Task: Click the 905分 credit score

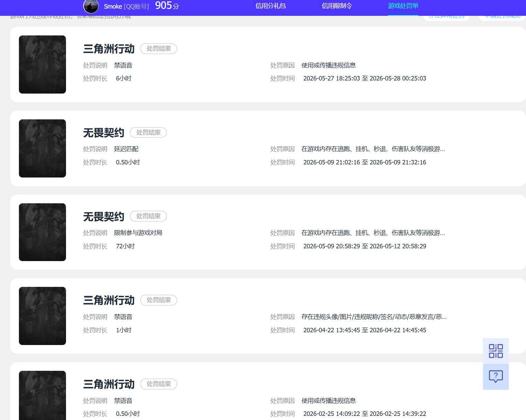Action: [167, 6]
